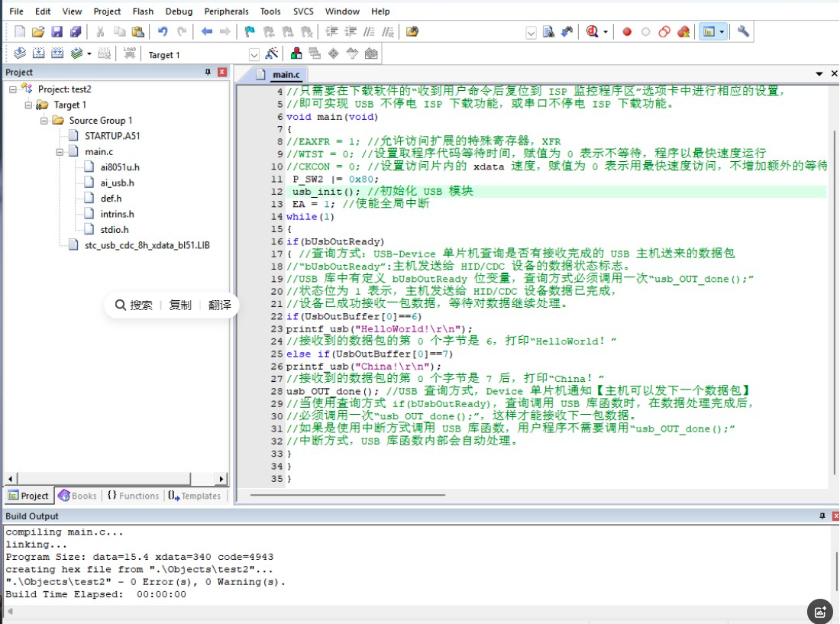Select STARTUP.A51 in project tree
The width and height of the screenshot is (840, 624).
click(x=112, y=136)
